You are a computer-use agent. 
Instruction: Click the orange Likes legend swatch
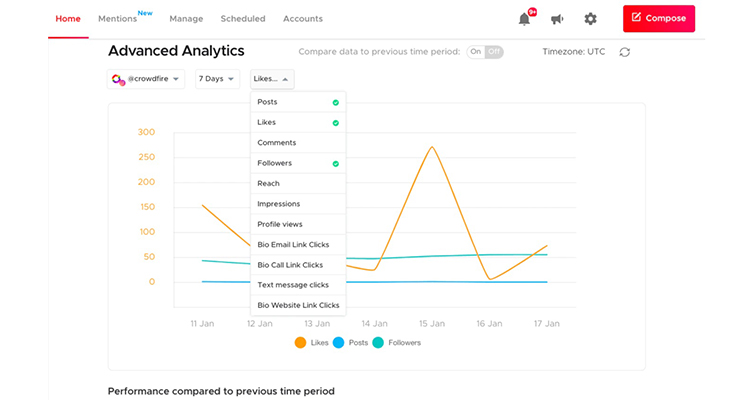(300, 343)
